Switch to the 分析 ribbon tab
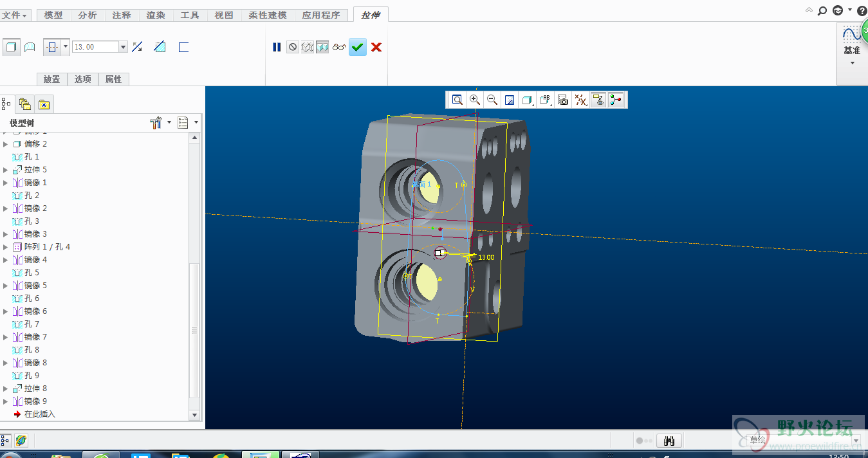Image resolution: width=868 pixels, height=458 pixels. pos(88,15)
